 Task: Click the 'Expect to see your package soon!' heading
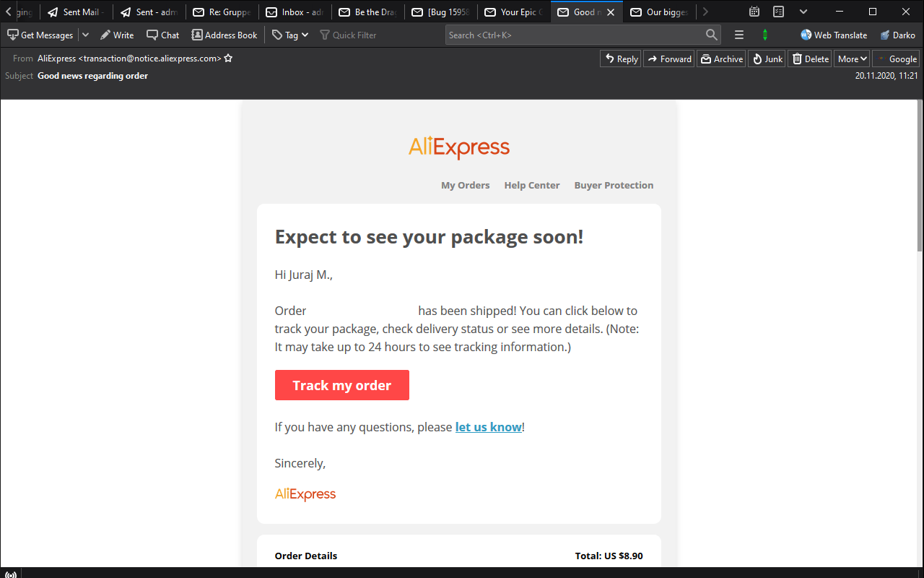coord(429,236)
